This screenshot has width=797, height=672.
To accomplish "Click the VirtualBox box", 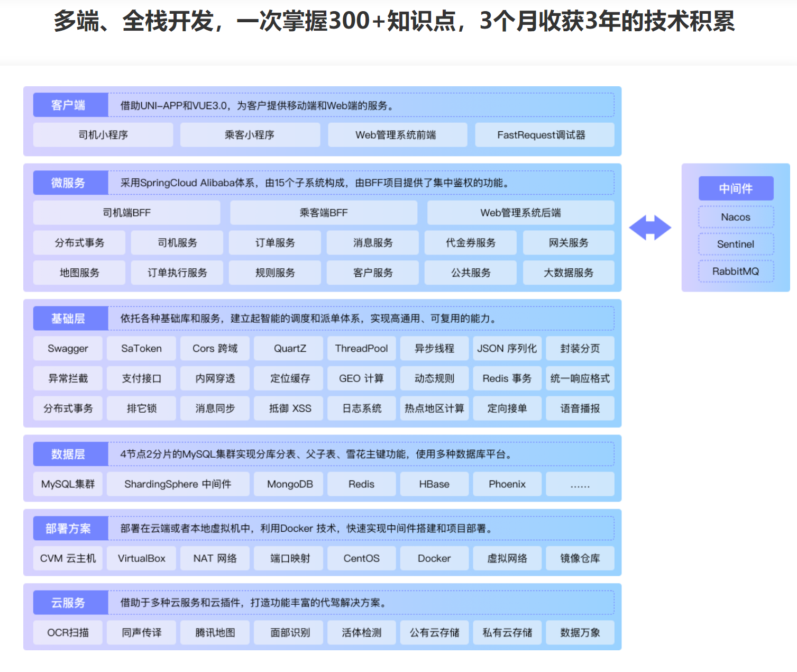I will 141,558.
